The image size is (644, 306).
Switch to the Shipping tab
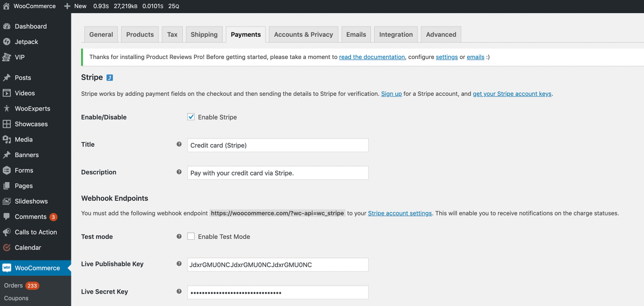click(204, 35)
